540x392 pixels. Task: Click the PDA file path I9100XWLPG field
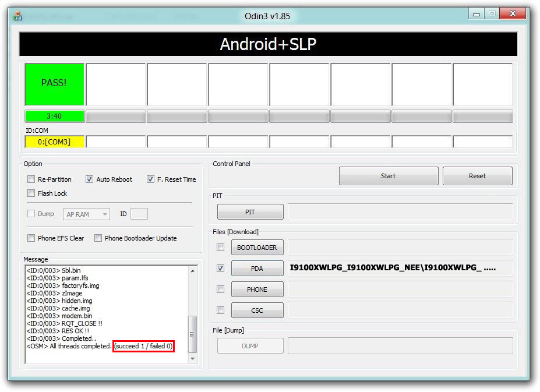[400, 269]
